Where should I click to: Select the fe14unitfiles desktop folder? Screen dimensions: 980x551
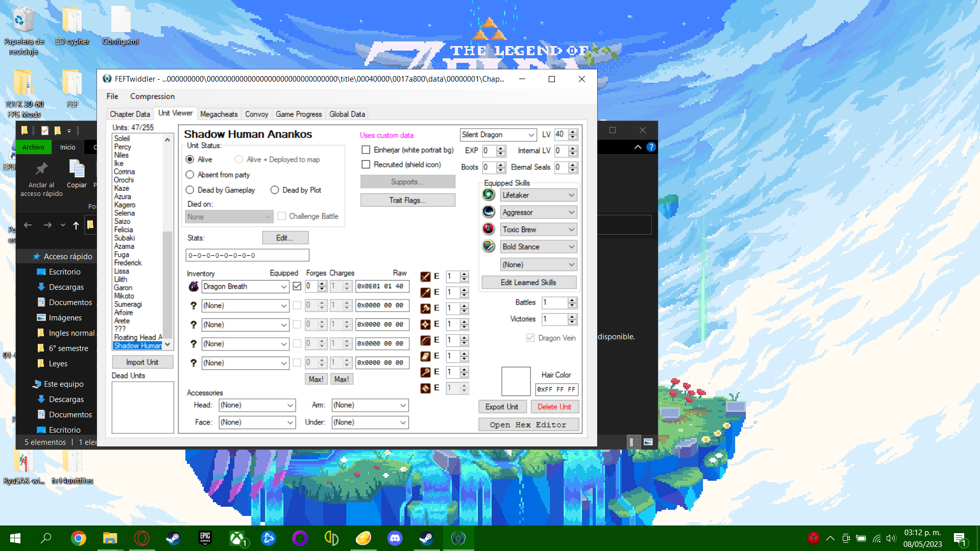point(72,467)
